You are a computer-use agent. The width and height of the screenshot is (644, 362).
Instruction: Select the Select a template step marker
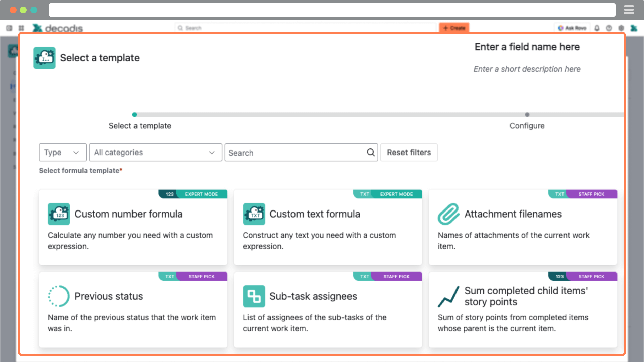point(135,115)
